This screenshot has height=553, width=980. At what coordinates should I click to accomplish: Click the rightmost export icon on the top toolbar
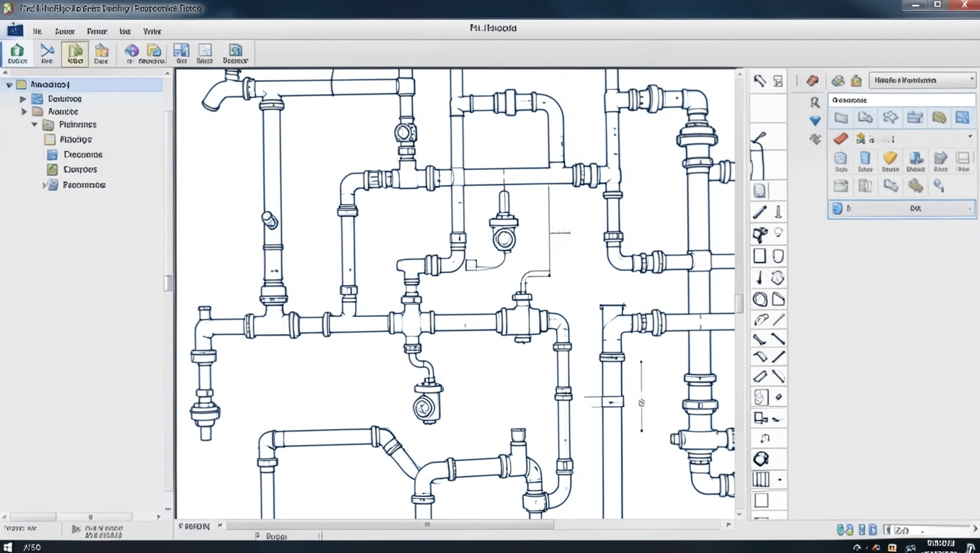pos(235,53)
